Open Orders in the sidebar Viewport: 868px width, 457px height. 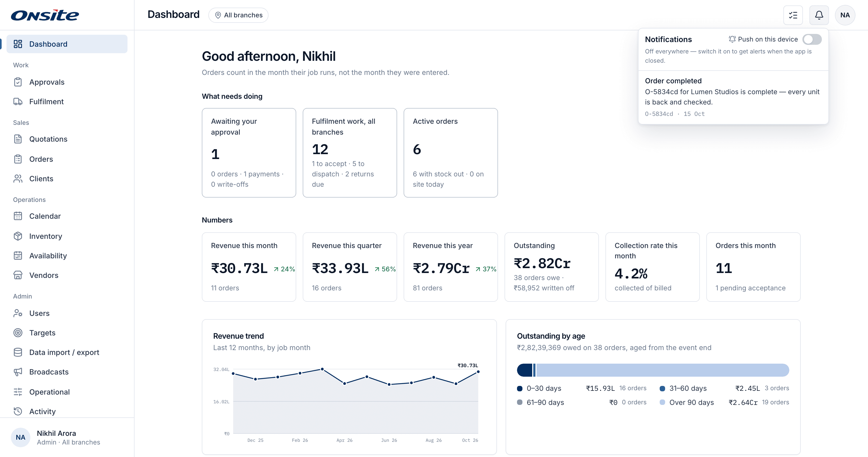coord(67,159)
